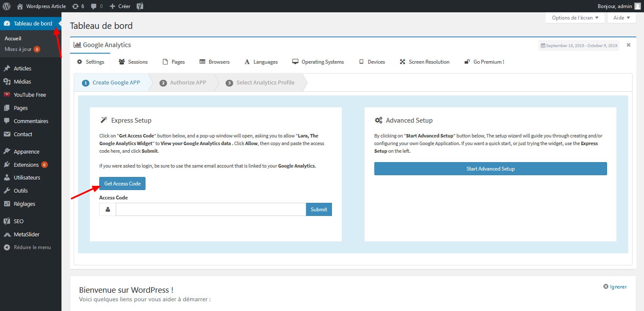Click Ignorer to dismiss welcome panel
This screenshot has width=644, height=311.
(x=615, y=287)
